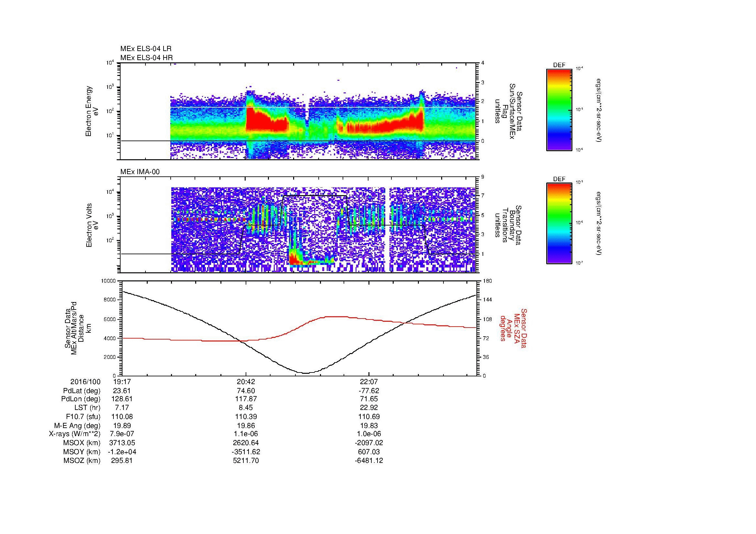Viewport: 756px width, 534px height.
Task: Click the PdLon value '117.87'
Action: coord(246,399)
